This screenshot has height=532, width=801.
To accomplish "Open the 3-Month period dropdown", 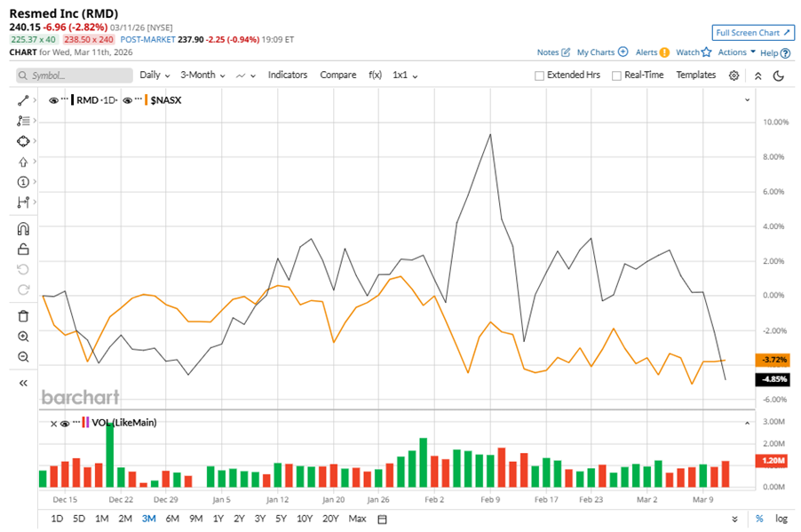I will [x=202, y=75].
